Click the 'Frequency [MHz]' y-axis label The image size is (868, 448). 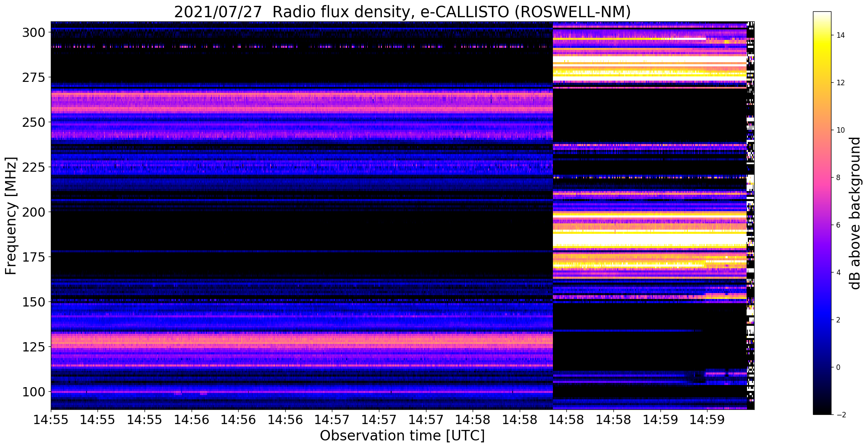click(x=11, y=216)
